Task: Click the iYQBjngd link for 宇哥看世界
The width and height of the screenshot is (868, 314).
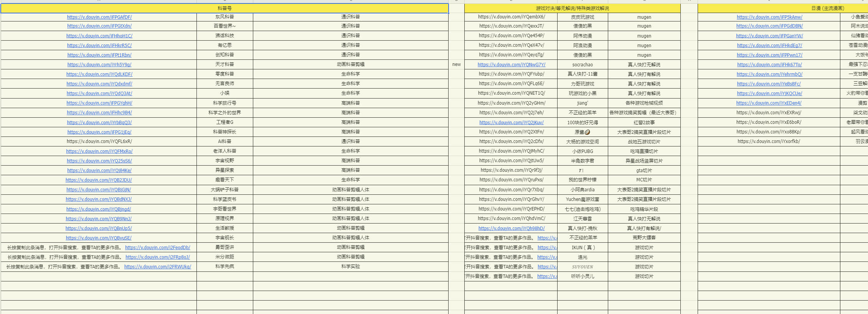Action: (99, 209)
